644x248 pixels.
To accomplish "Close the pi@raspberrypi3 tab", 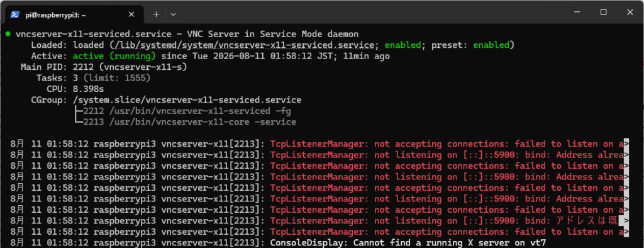I will click(131, 14).
